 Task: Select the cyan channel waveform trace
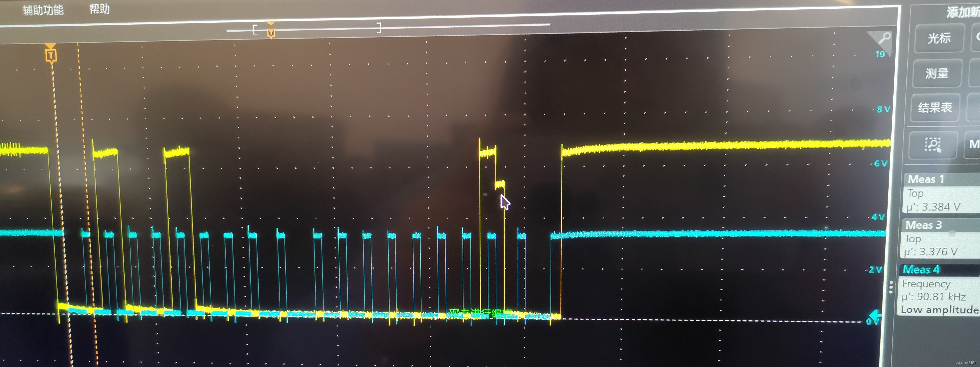tap(723, 233)
